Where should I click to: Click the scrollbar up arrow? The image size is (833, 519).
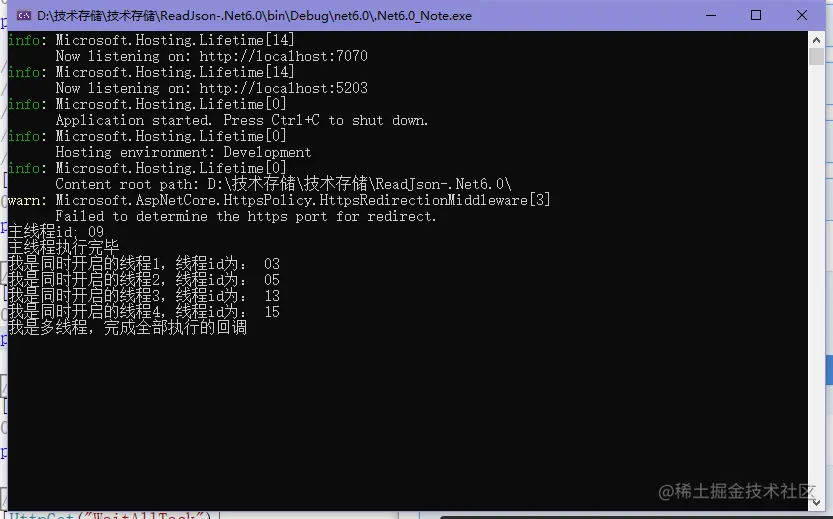pyautogui.click(x=816, y=39)
